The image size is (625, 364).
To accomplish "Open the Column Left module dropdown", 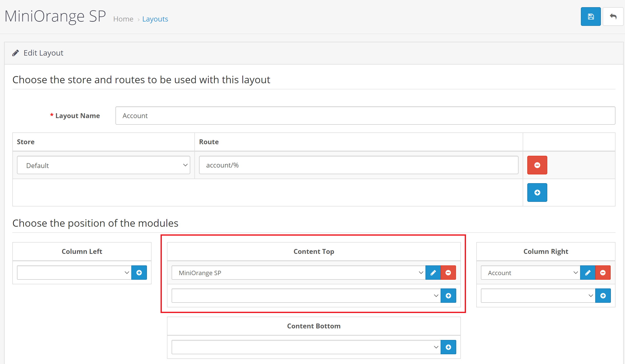I will click(x=74, y=273).
